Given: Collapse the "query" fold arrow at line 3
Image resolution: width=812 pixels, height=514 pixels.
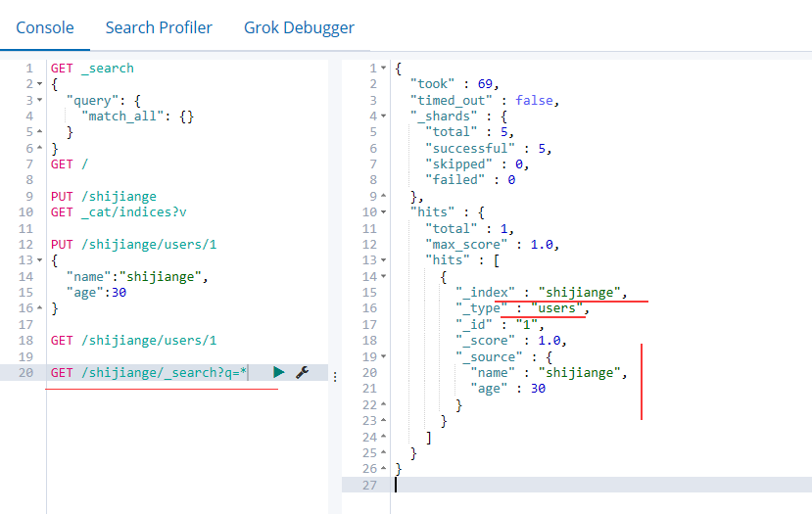Looking at the screenshot, I should (x=40, y=100).
